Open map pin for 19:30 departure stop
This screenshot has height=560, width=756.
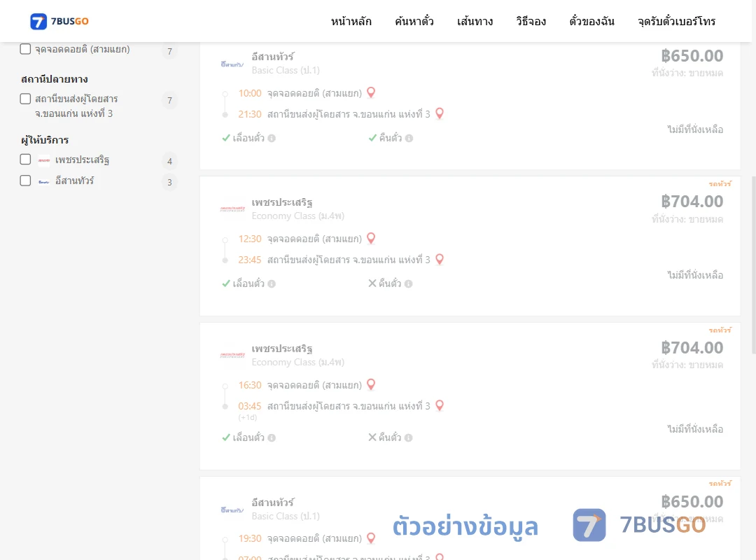[x=371, y=538]
